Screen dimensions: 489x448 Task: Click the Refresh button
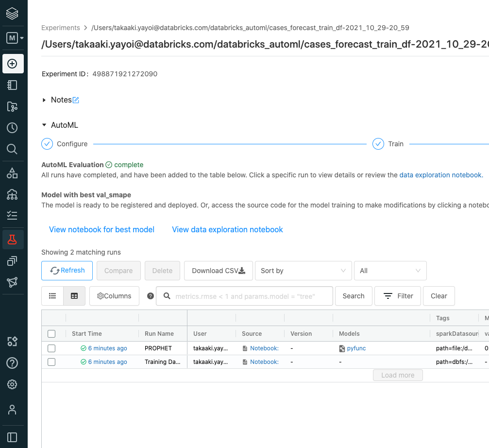(x=67, y=271)
